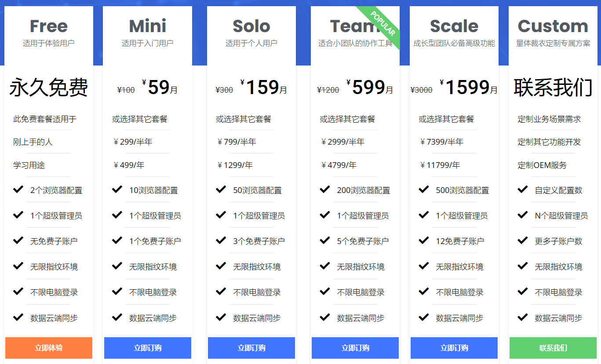This screenshot has height=364, width=601.
Task: Click the orange 立即体验 button in Free plan
Action: coord(49,348)
